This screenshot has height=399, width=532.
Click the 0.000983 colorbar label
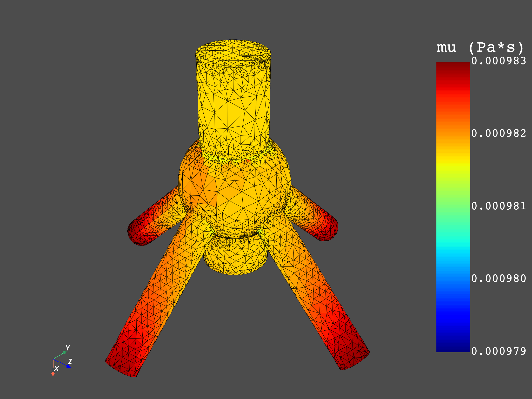[x=499, y=61]
